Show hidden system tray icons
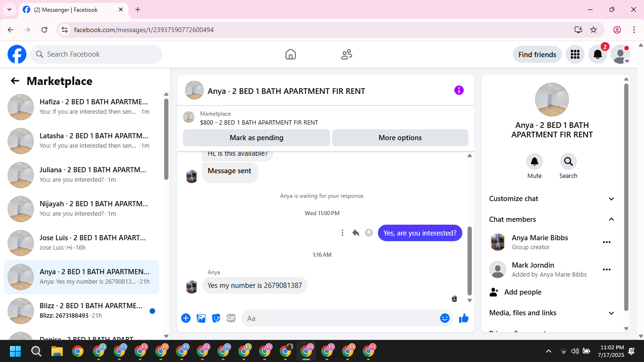 click(x=549, y=351)
